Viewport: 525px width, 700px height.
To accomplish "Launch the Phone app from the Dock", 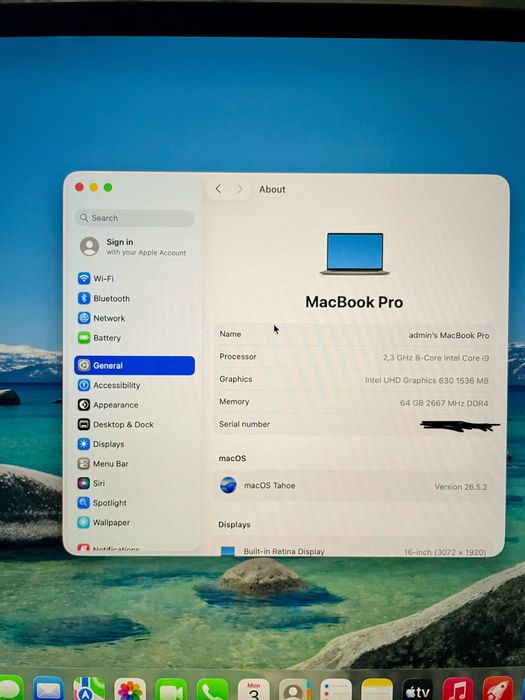I will [x=212, y=689].
